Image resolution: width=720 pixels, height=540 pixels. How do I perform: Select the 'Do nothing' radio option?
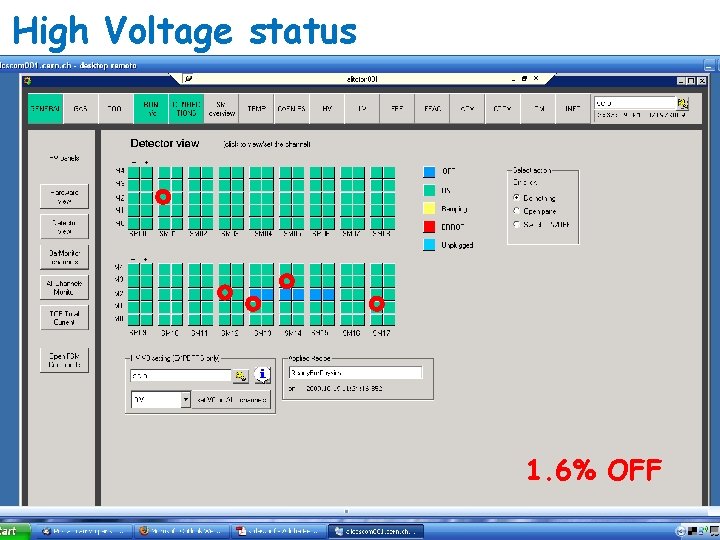click(x=517, y=197)
